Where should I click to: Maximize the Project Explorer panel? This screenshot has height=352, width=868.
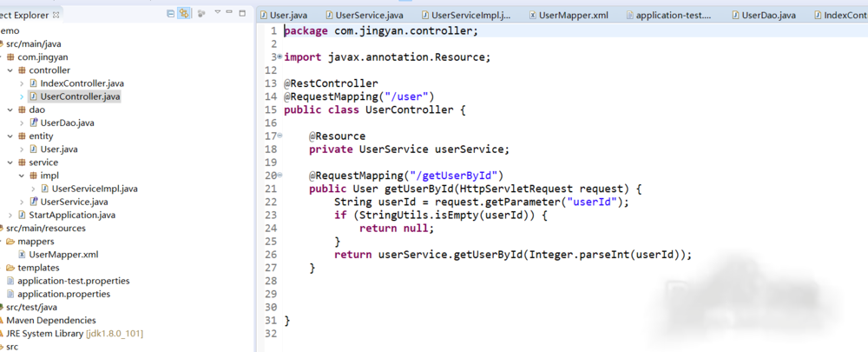(244, 13)
